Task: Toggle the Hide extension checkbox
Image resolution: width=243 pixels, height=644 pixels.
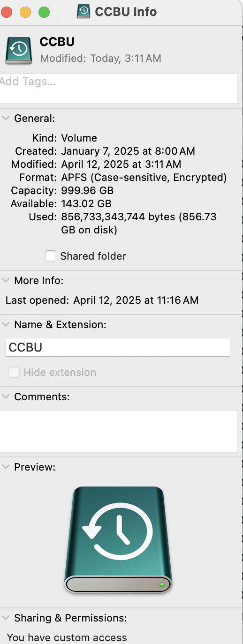Action: [14, 372]
